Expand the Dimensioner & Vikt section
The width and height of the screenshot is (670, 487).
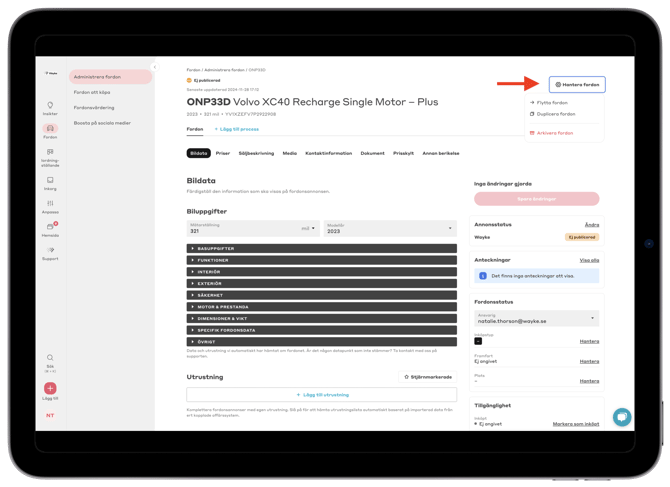click(321, 318)
